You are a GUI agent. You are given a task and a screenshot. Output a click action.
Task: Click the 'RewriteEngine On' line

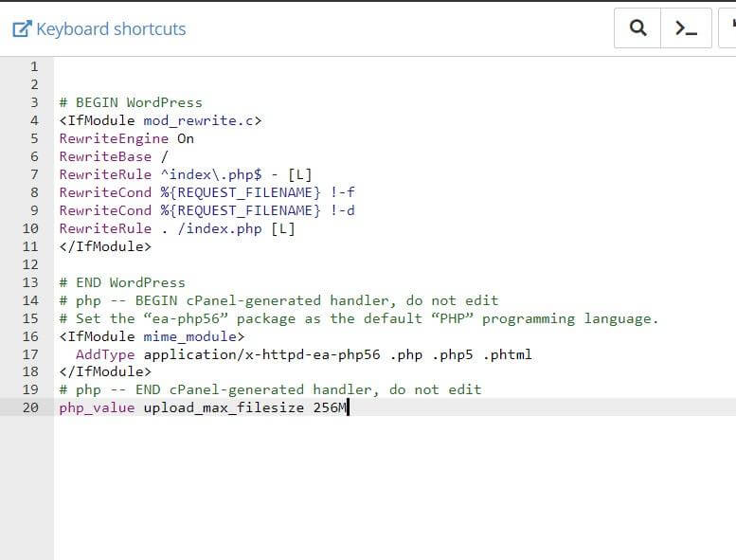click(x=127, y=138)
